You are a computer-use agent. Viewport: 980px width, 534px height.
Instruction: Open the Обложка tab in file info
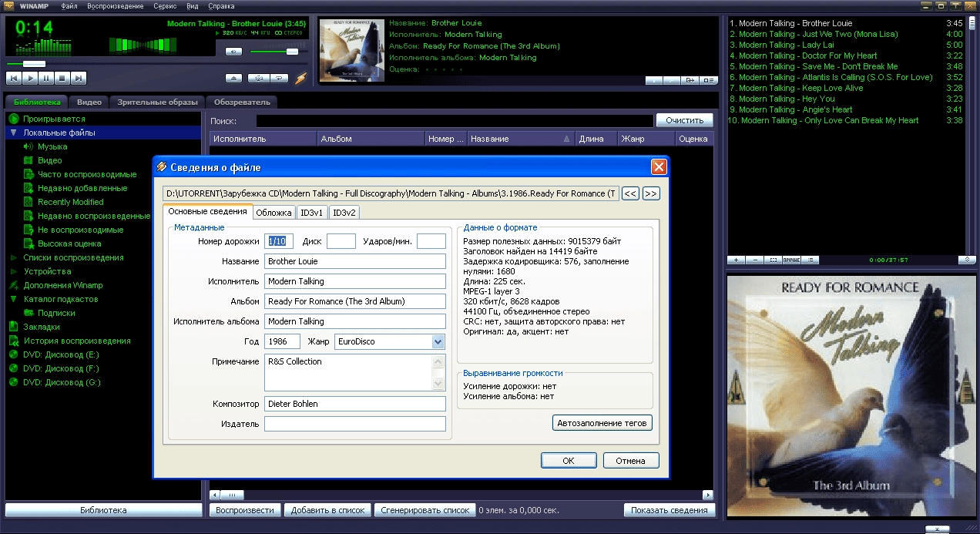[274, 213]
